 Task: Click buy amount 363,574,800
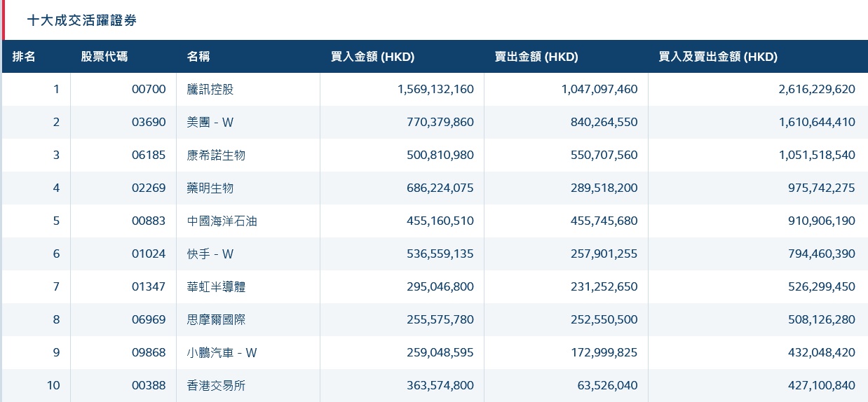pyautogui.click(x=440, y=385)
